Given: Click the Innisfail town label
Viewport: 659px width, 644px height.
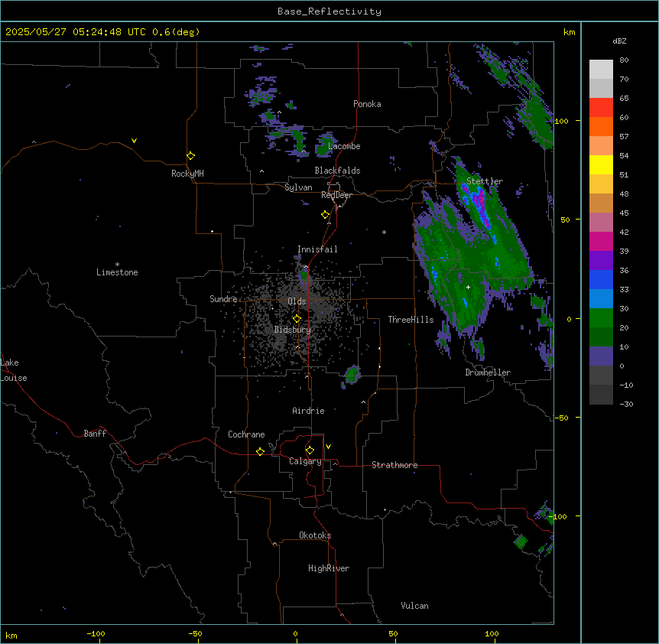Looking at the screenshot, I should tap(317, 249).
